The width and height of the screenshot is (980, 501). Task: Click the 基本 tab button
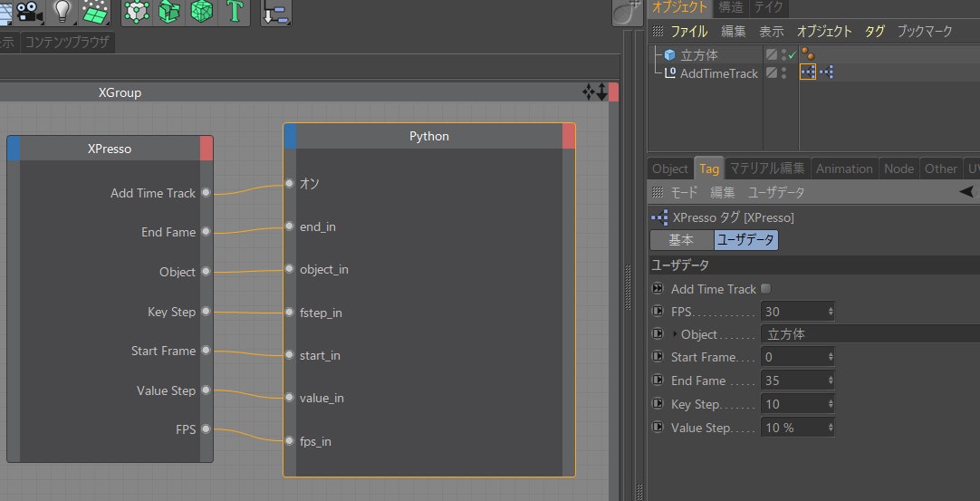pyautogui.click(x=681, y=240)
